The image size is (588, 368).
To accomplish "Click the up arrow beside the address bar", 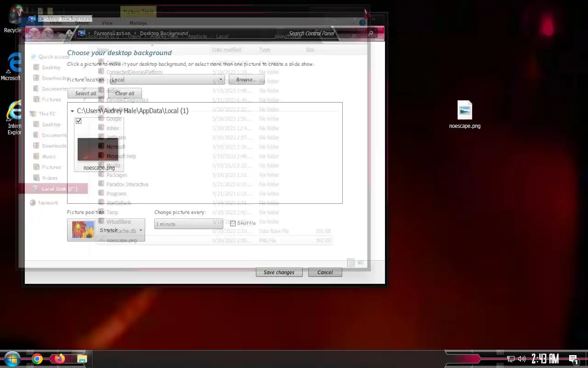I will click(69, 33).
